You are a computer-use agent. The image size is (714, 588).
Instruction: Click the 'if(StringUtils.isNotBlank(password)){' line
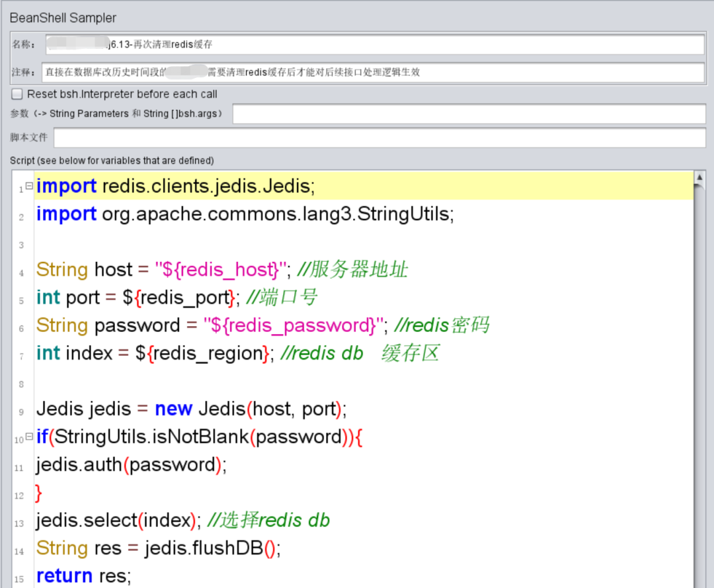[x=200, y=437]
